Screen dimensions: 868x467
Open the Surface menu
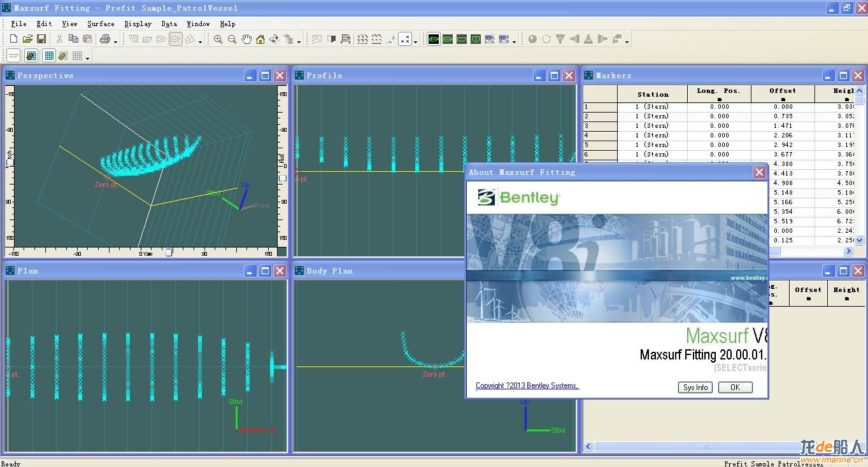click(x=101, y=24)
